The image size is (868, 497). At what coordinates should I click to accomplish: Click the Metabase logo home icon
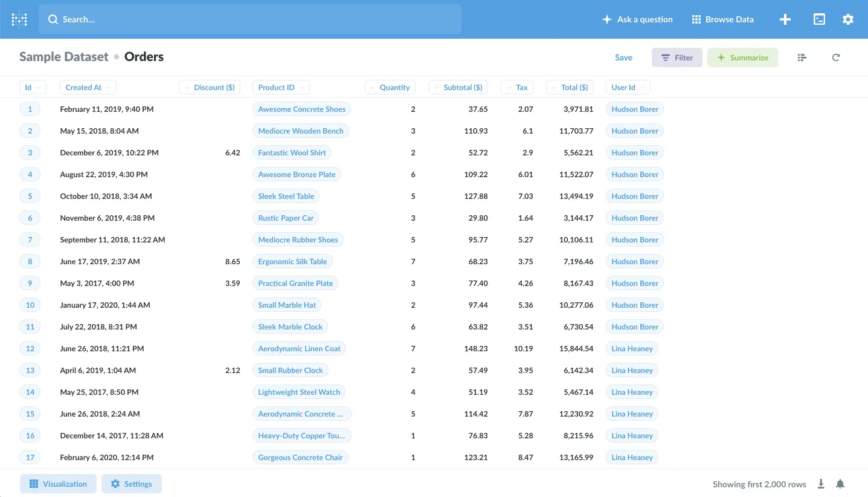(x=19, y=19)
